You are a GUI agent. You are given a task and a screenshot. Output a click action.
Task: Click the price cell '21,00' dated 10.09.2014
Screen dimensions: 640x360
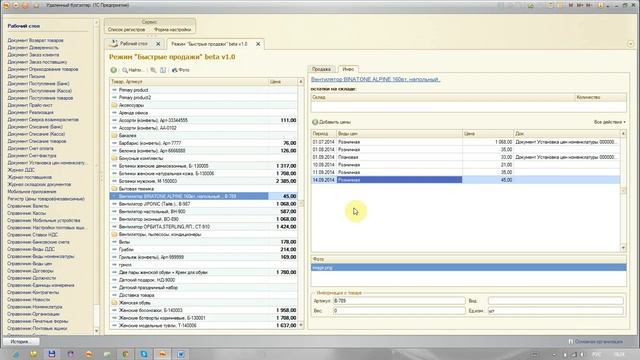point(488,165)
